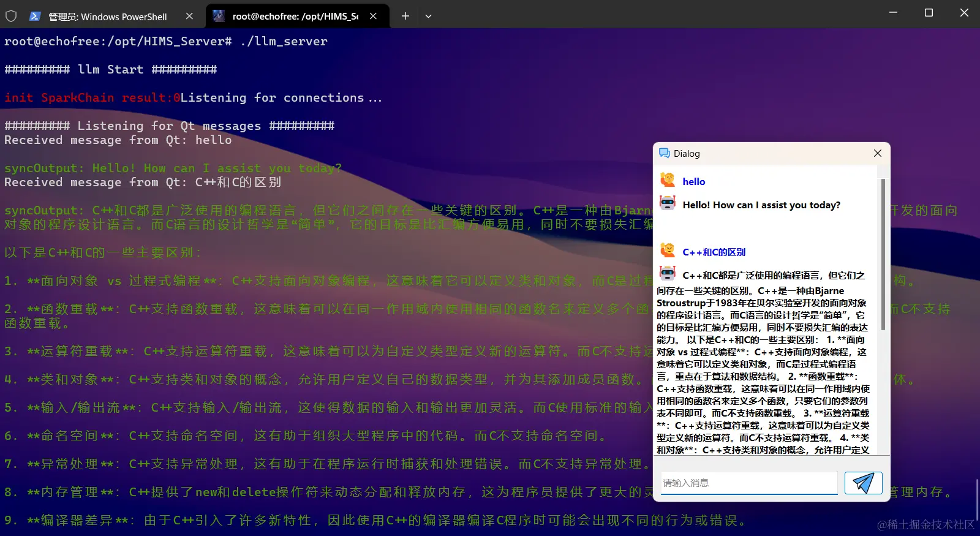Click the "hello" user message
Screen dimensions: 980x536
click(694, 181)
